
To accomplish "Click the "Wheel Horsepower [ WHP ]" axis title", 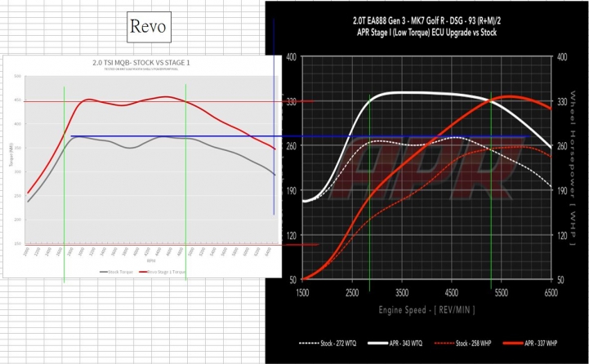I will tap(573, 168).
